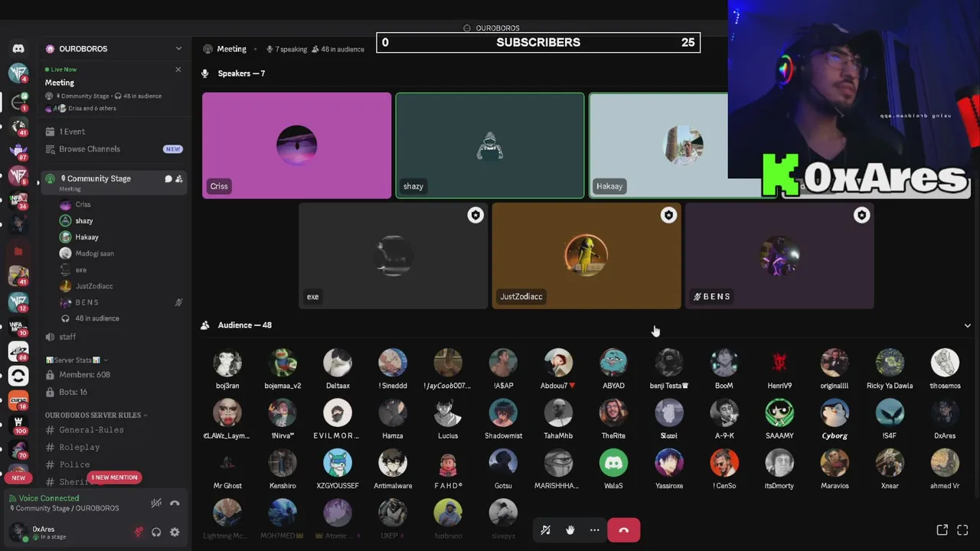Open SAAAMY audience avatar

pos(779,413)
